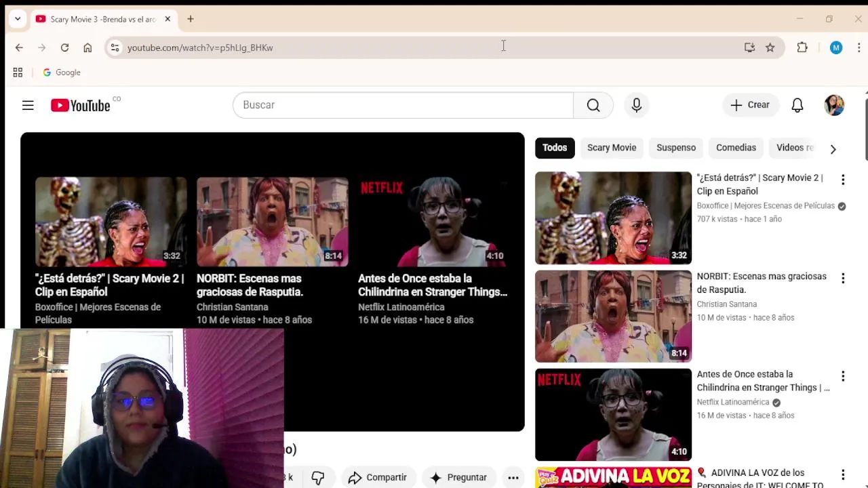Play end-screen Netflix Chilindrina thumbnail
This screenshot has width=868, height=488.
pos(433,222)
